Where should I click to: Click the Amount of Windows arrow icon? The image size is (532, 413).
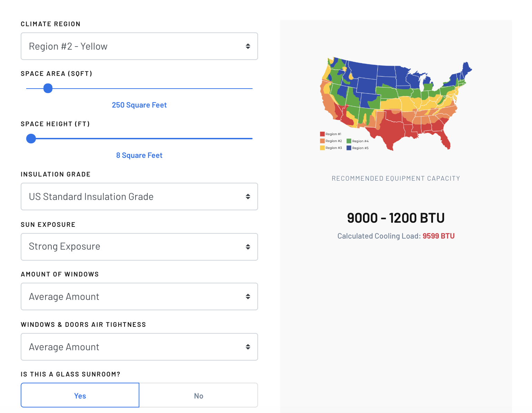[x=248, y=296]
